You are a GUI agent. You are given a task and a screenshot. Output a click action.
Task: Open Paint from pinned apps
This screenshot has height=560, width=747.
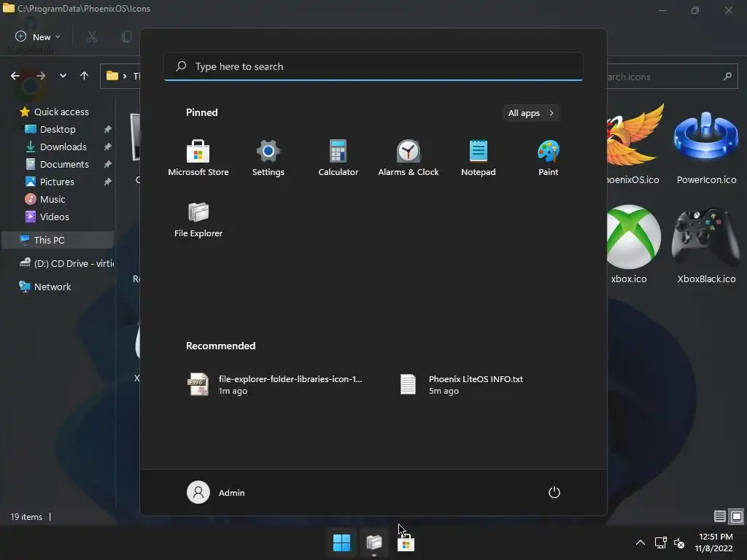tap(549, 158)
